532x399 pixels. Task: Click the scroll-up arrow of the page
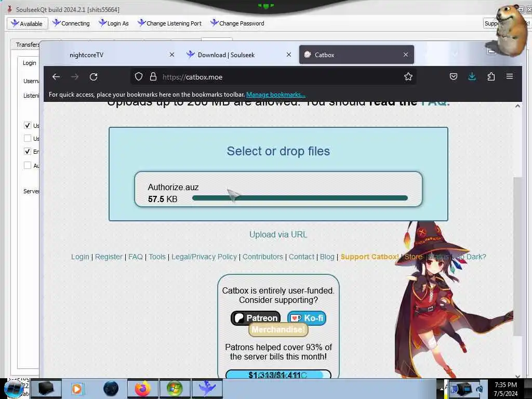pos(517,106)
